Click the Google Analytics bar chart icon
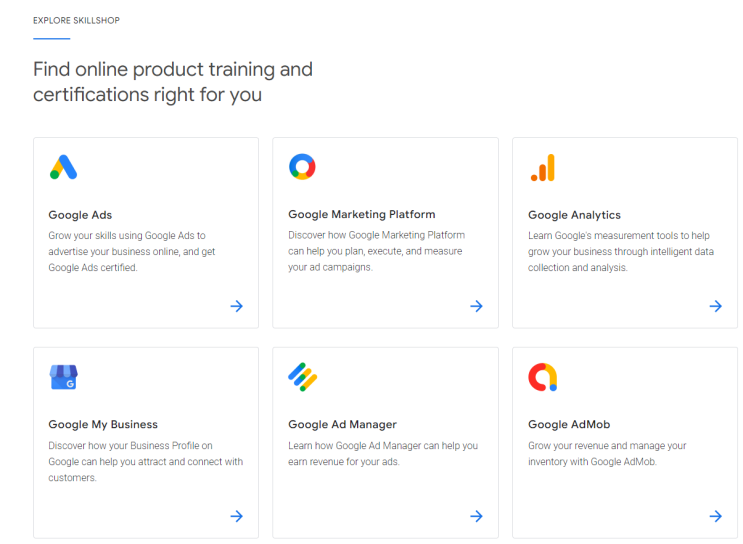The image size is (743, 544). point(542,167)
